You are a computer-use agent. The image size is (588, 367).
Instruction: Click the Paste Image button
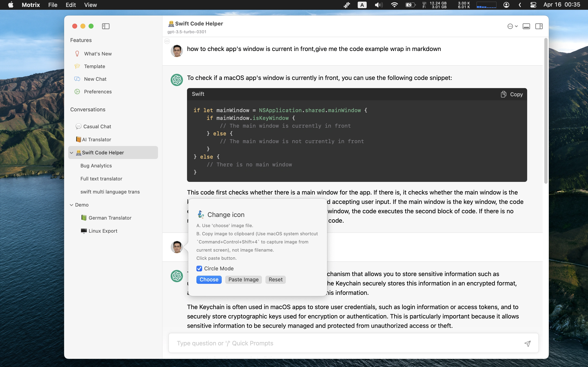click(243, 280)
